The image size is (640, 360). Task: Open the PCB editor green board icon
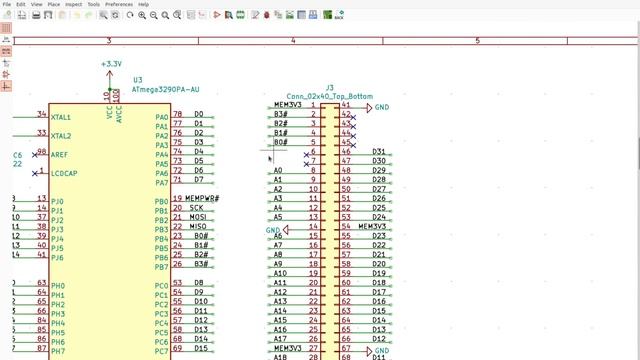(327, 15)
